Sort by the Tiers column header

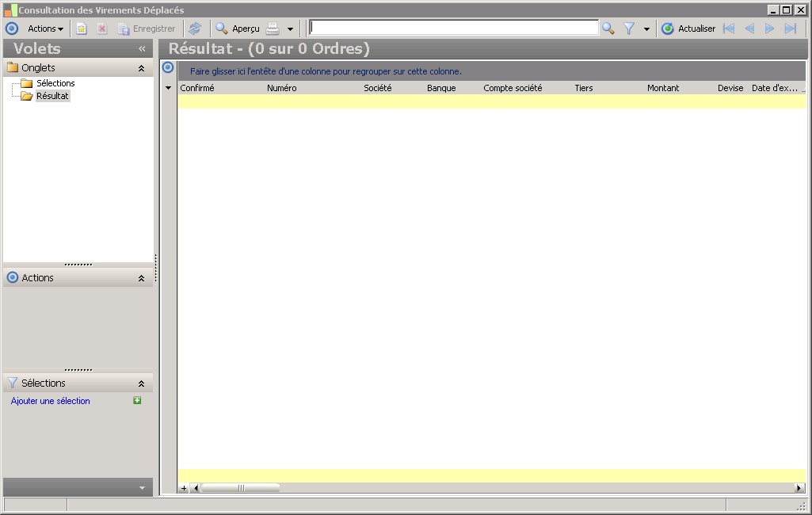pos(584,88)
